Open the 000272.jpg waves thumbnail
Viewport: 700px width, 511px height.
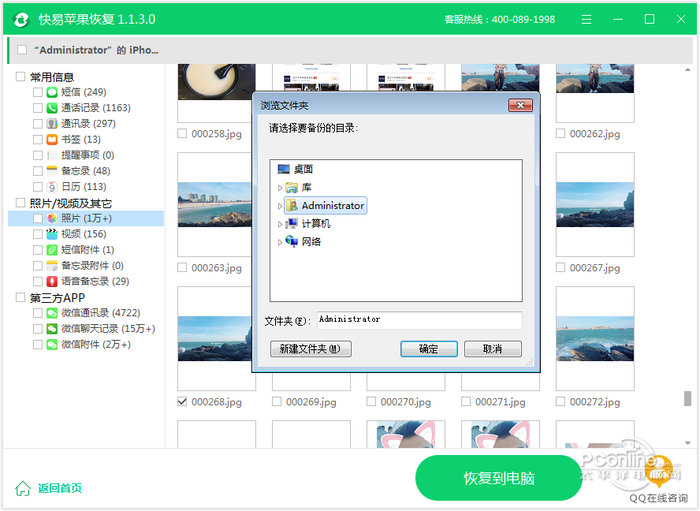(595, 338)
